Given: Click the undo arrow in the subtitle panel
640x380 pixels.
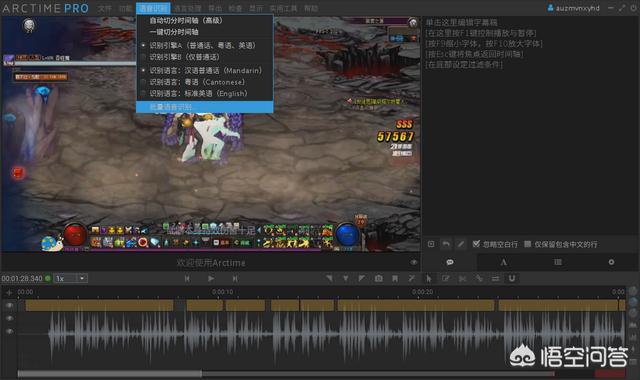Looking at the screenshot, I should pyautogui.click(x=446, y=244).
